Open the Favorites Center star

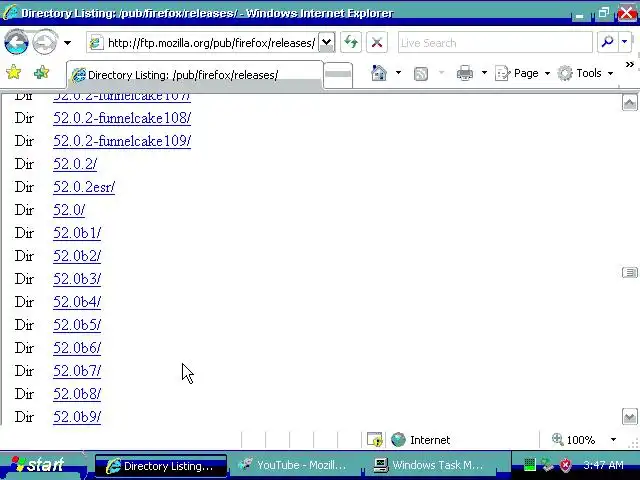(x=13, y=73)
